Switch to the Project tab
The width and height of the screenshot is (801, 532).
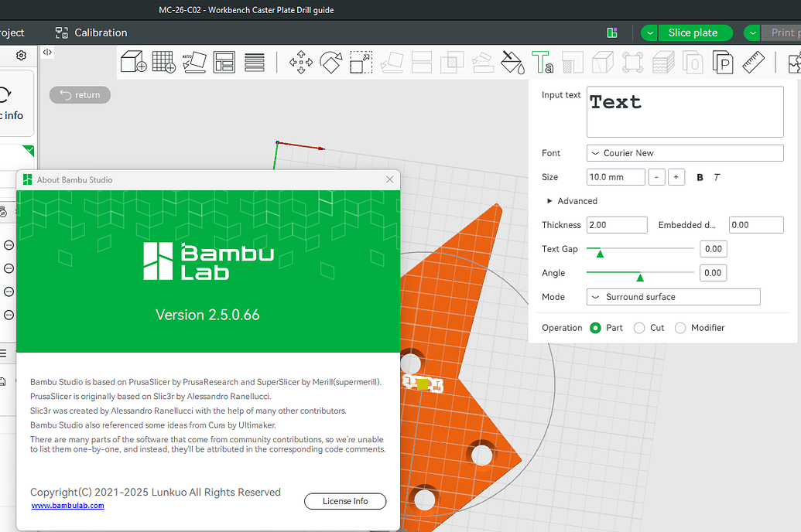(12, 32)
